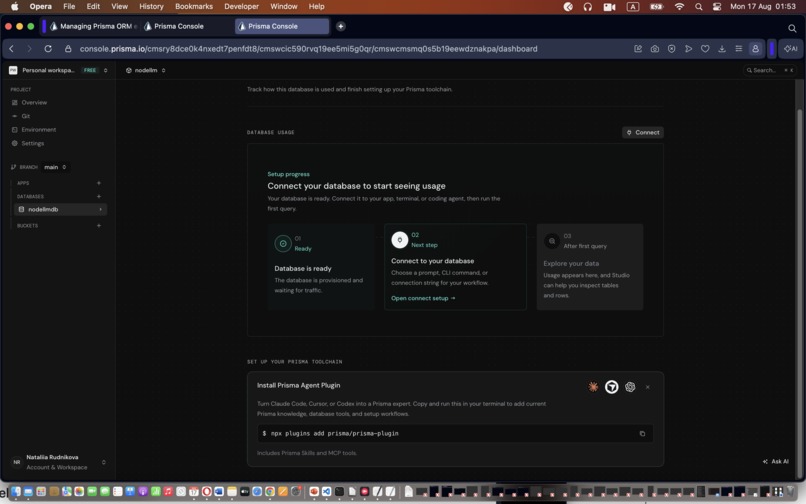The width and height of the screenshot is (806, 504).
Task: Open Spotlight search in menu bar
Action: (699, 7)
